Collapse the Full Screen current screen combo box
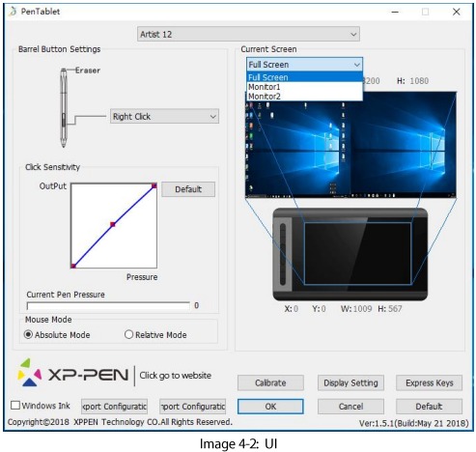The image size is (476, 452). pos(304,65)
